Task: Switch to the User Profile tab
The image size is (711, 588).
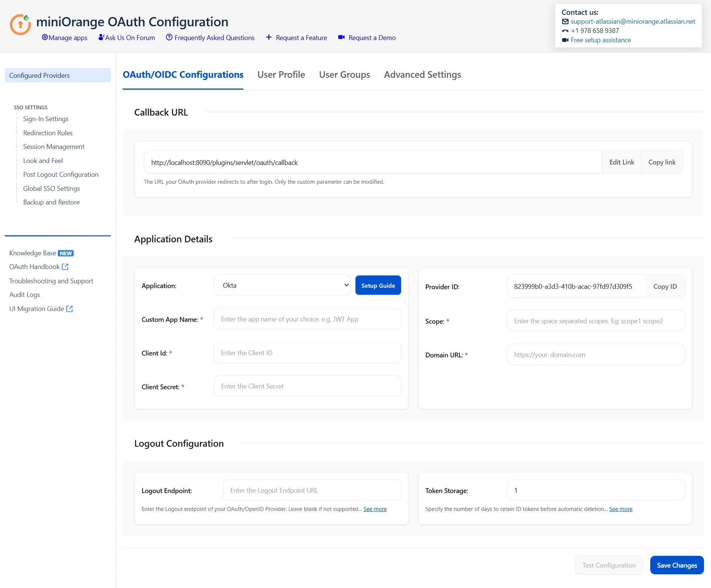Action: (x=281, y=75)
